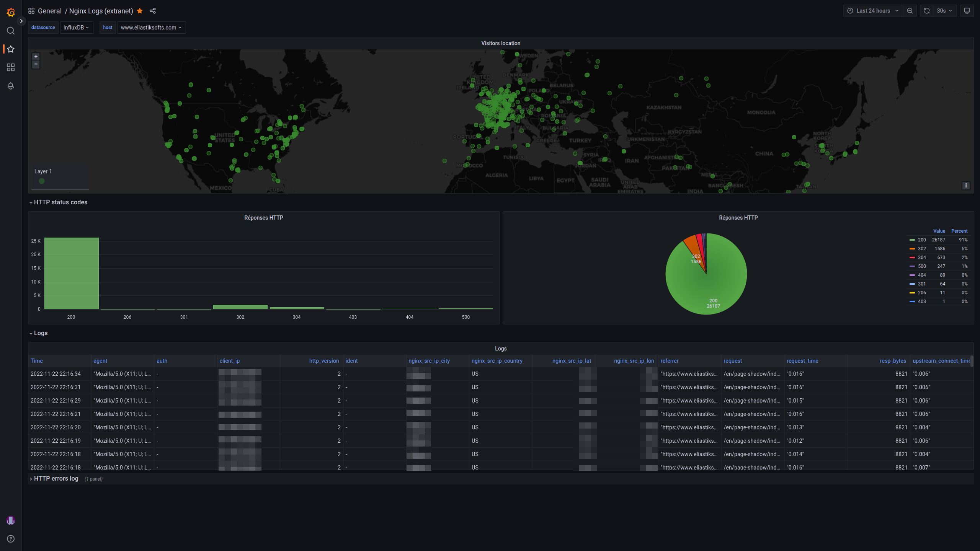Cycle the view mode monitor icon
Image resolution: width=980 pixels, height=551 pixels.
(967, 11)
